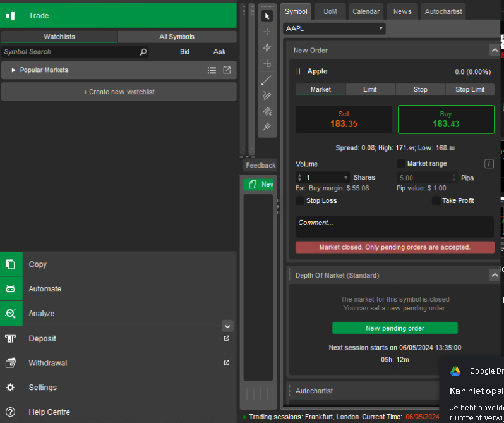This screenshot has height=423, width=504.
Task: Open the Copy section icon
Action: (x=11, y=264)
